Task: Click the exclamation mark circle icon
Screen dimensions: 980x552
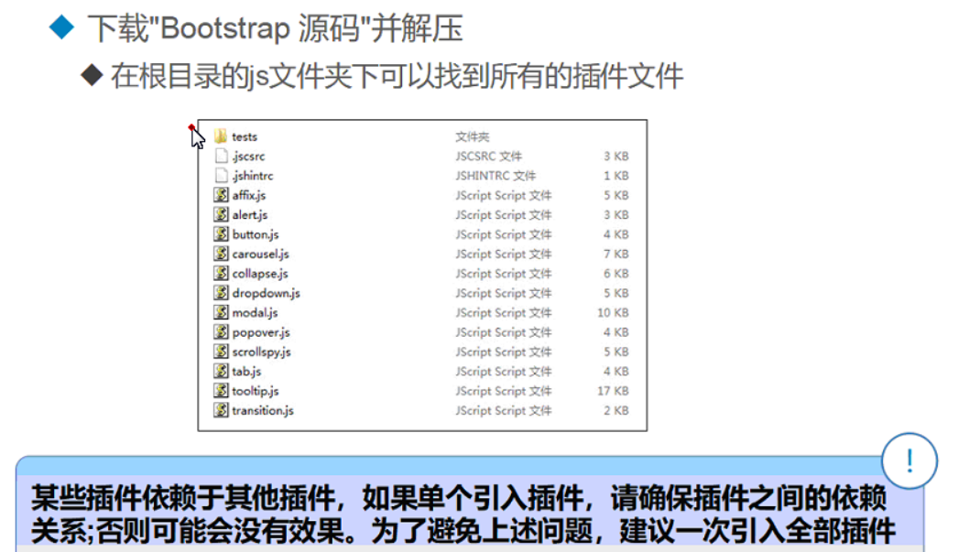Action: click(909, 460)
